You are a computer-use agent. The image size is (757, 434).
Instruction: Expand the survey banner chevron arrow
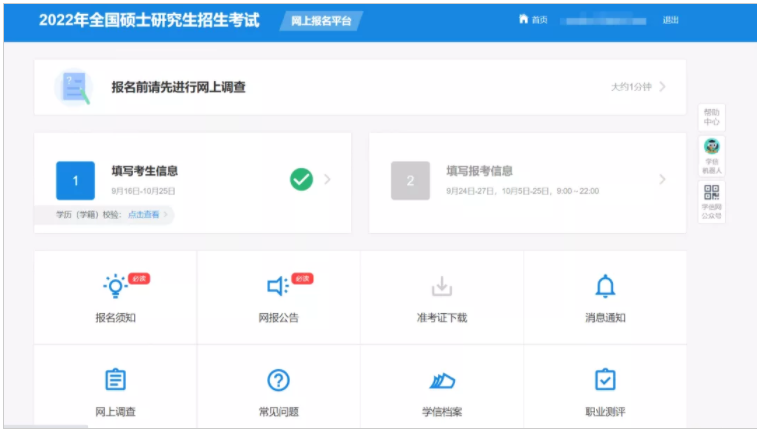663,87
